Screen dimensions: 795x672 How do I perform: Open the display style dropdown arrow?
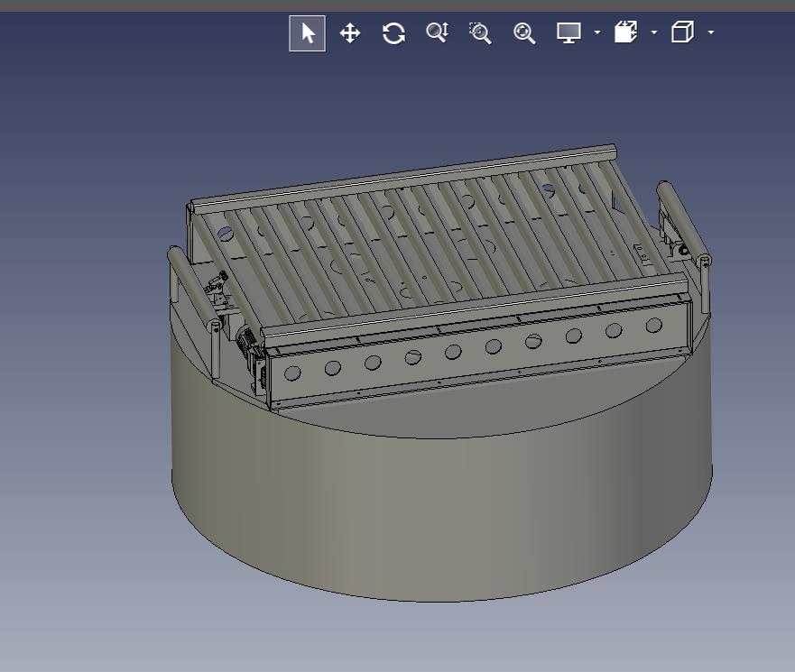tap(597, 32)
